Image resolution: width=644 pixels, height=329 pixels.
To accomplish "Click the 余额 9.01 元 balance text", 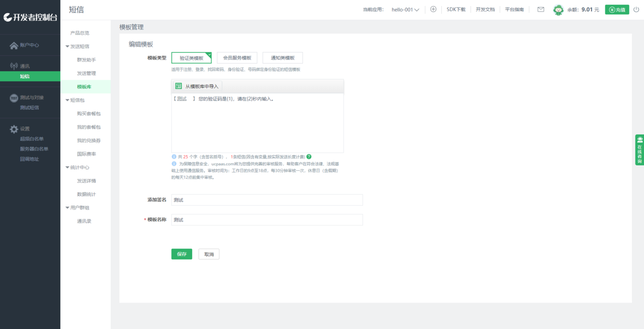I will pyautogui.click(x=583, y=10).
